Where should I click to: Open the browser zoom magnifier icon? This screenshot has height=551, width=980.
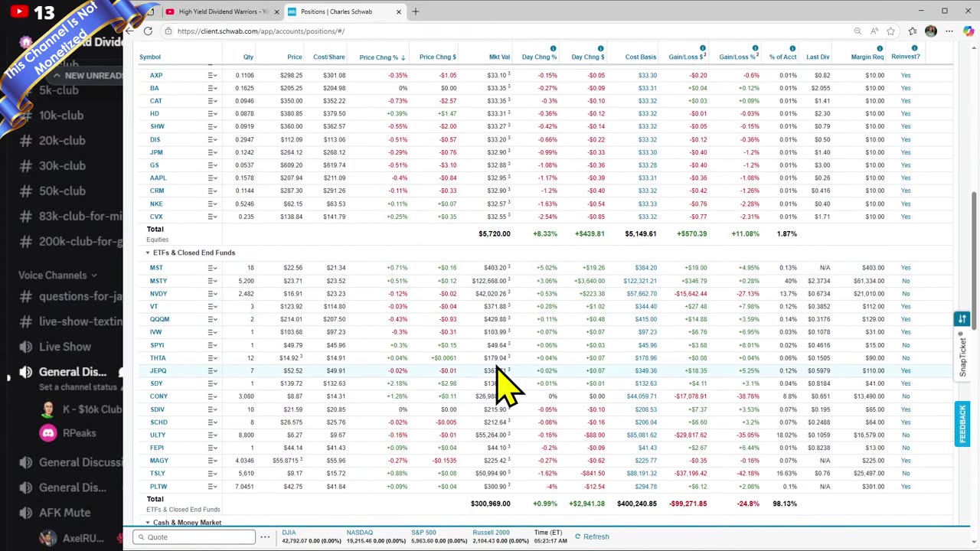click(x=857, y=31)
